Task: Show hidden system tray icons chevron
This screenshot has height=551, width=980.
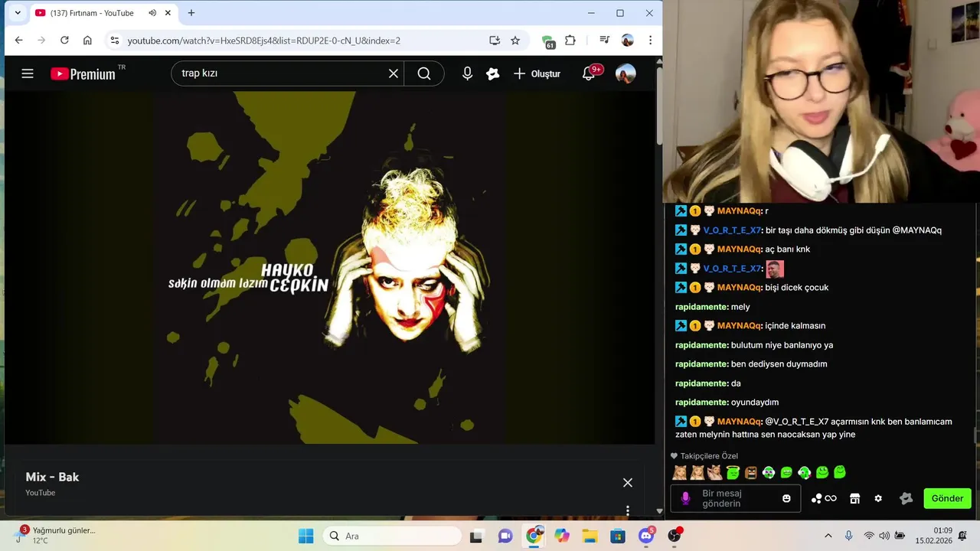Action: point(828,536)
